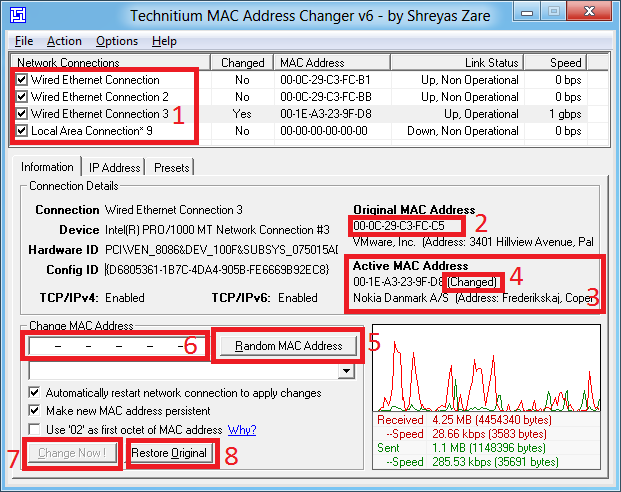Open the File menu
The width and height of the screenshot is (621, 492).
pyautogui.click(x=24, y=41)
